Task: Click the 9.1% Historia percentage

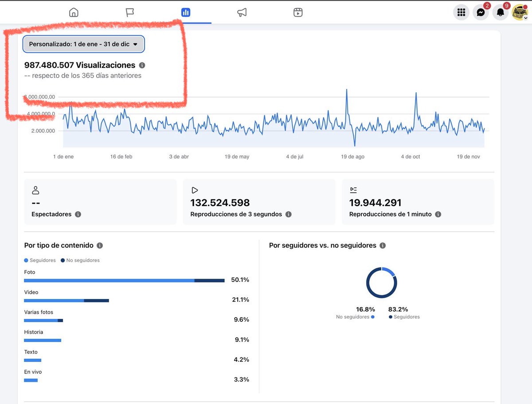Action: 242,340
